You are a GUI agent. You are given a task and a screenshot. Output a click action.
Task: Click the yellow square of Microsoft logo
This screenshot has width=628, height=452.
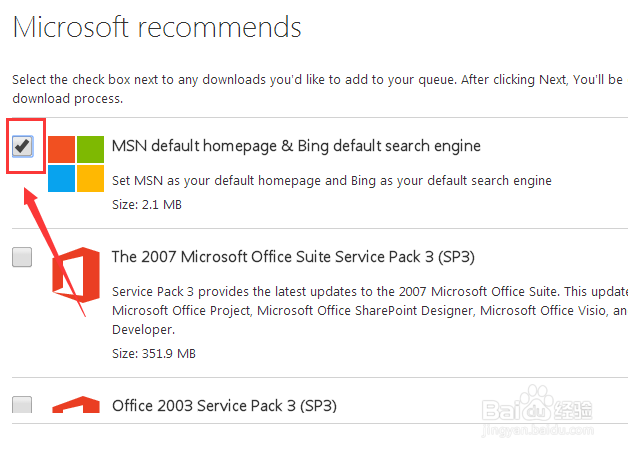coord(91,178)
